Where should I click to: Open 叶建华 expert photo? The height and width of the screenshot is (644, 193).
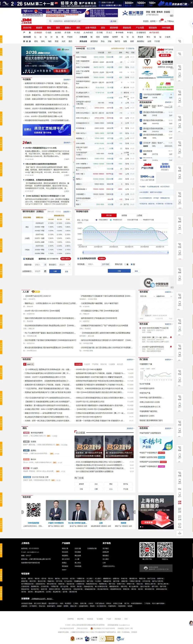pyautogui.click(x=56, y=510)
